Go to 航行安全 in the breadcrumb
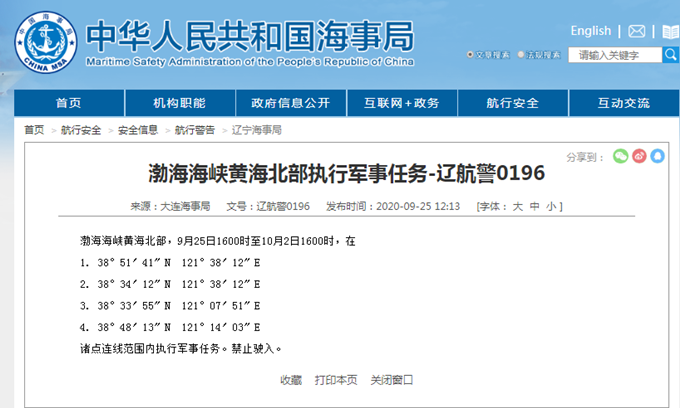 coord(81,130)
